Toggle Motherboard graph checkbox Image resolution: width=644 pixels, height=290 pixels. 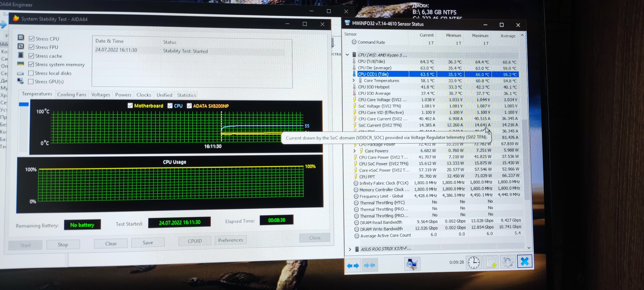click(x=130, y=106)
